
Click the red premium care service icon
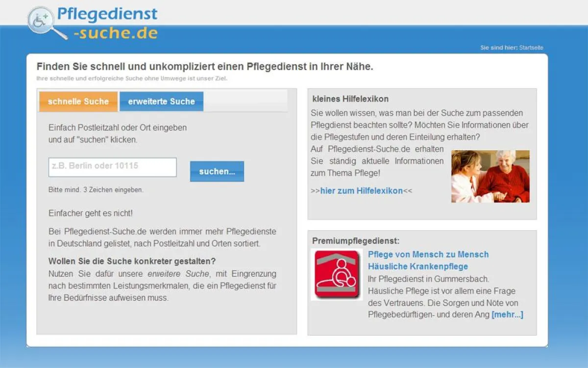[x=337, y=273]
